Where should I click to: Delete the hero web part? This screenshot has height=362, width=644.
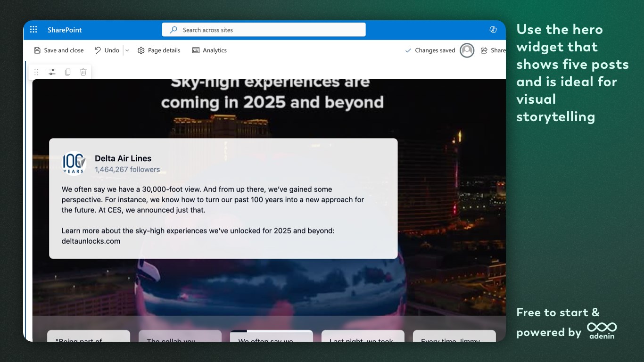(x=83, y=72)
